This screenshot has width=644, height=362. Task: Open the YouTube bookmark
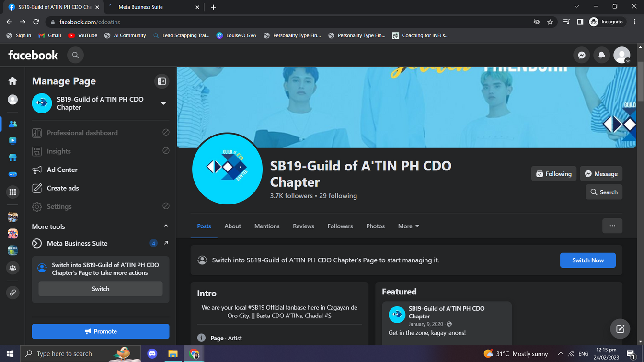click(x=83, y=35)
